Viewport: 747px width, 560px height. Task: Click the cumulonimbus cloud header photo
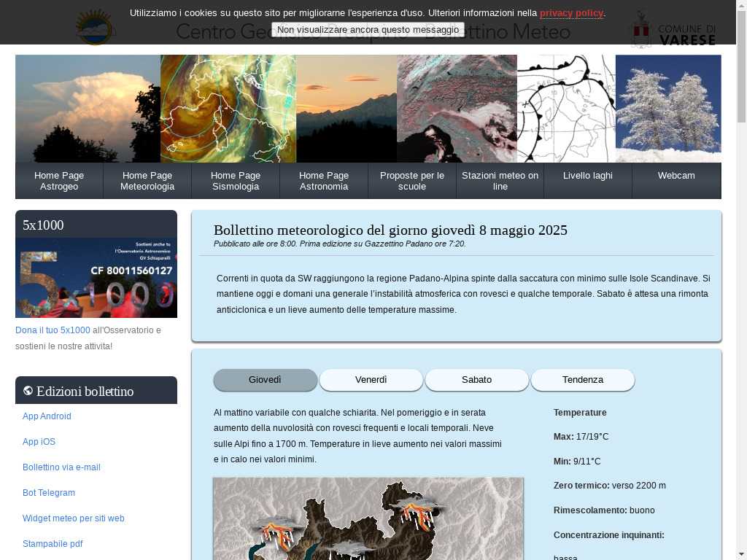[88, 109]
